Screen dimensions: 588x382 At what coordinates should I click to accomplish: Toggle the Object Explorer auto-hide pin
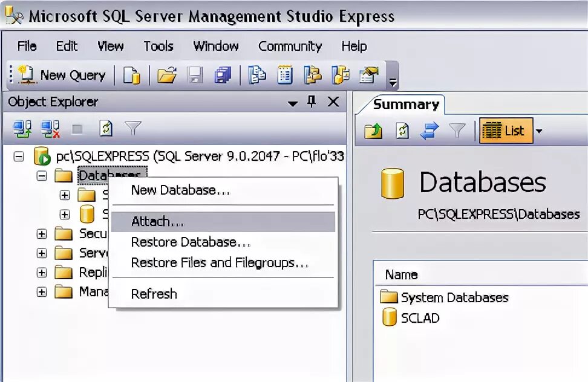point(312,101)
